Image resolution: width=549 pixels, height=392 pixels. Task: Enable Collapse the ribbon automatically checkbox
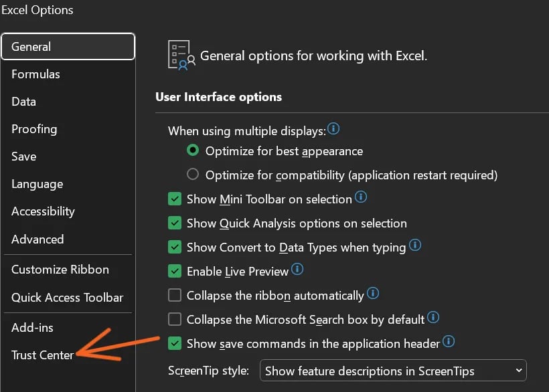pyautogui.click(x=175, y=295)
